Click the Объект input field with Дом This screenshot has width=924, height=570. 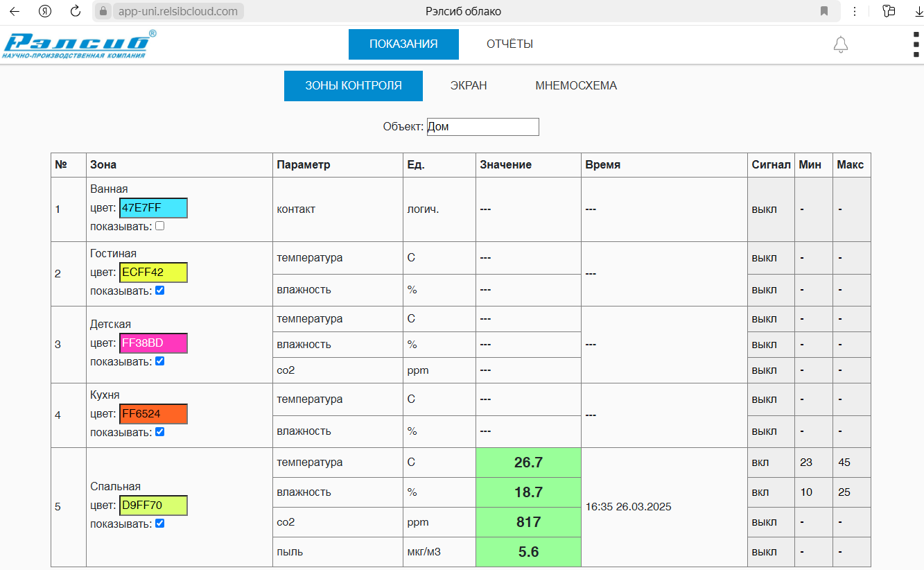click(x=482, y=127)
